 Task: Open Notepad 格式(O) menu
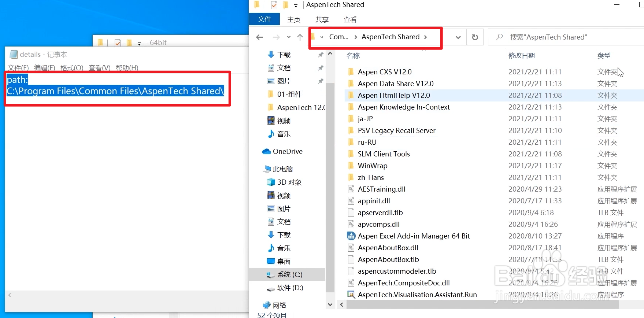click(x=72, y=68)
